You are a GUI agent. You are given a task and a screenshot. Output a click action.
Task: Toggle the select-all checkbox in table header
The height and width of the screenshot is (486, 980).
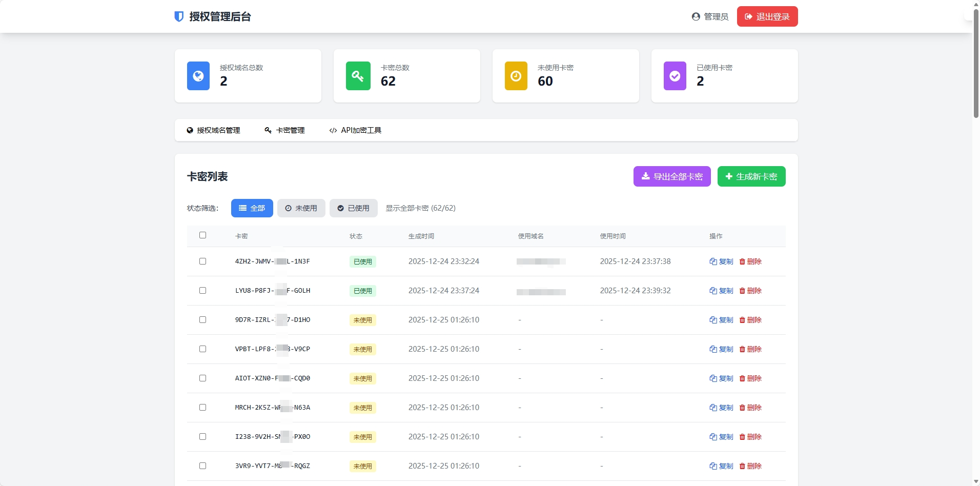(202, 235)
